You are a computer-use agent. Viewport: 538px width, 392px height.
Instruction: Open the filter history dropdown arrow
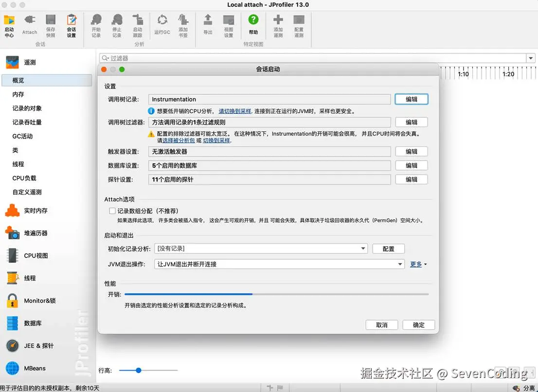[x=531, y=58]
